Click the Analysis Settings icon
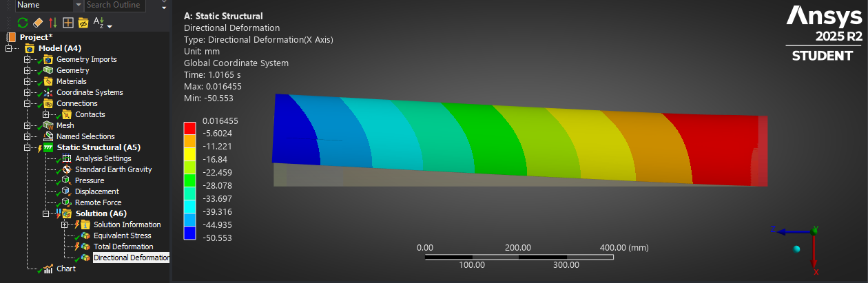The width and height of the screenshot is (868, 283). tap(66, 158)
